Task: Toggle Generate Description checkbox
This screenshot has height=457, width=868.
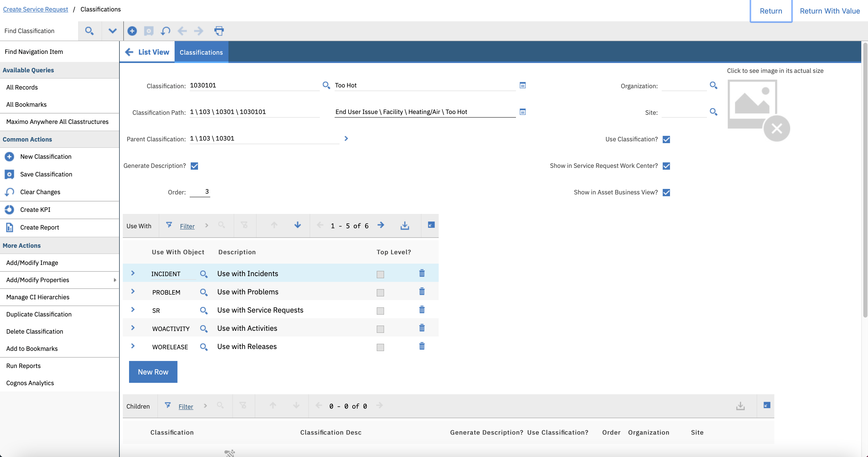Action: (x=194, y=166)
